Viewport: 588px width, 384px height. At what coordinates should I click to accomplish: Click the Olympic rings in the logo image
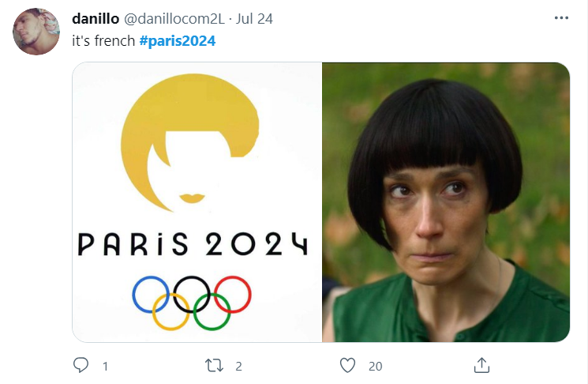[x=192, y=303]
